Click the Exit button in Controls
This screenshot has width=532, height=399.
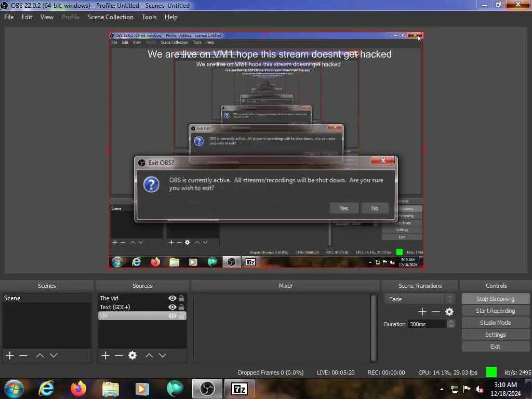tap(495, 347)
